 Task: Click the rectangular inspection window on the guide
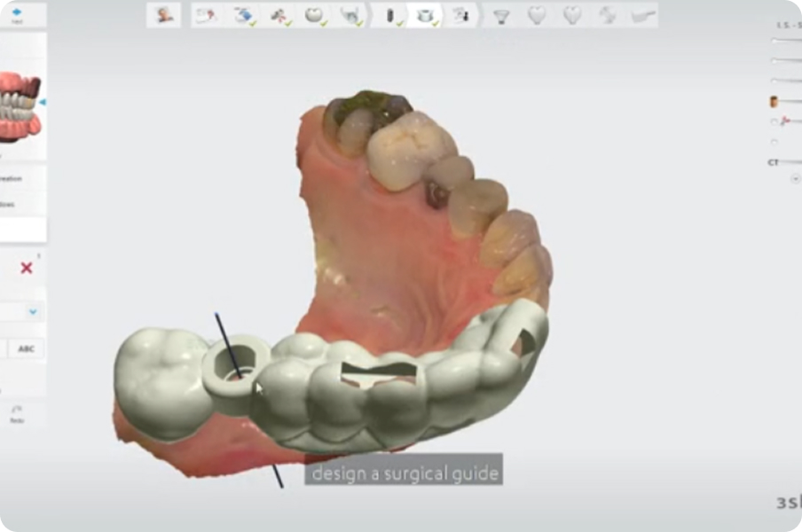pos(379,373)
